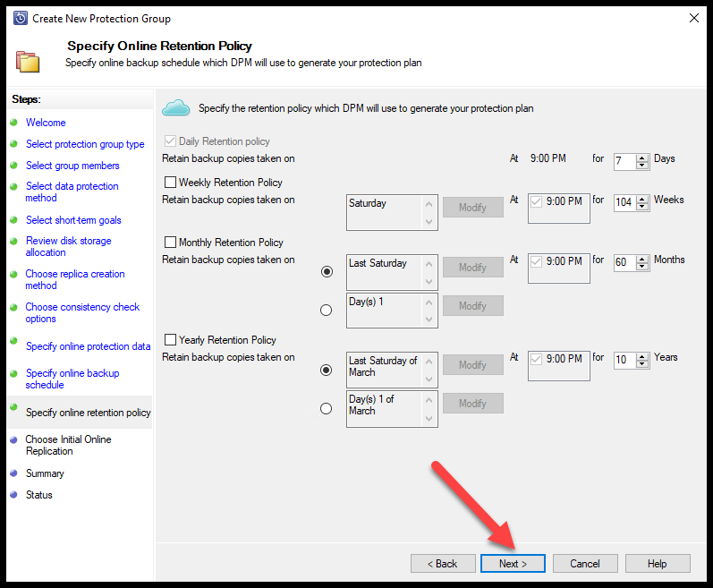Screen dimensions: 713x588
Task: Click the Back button
Action: click(x=443, y=564)
